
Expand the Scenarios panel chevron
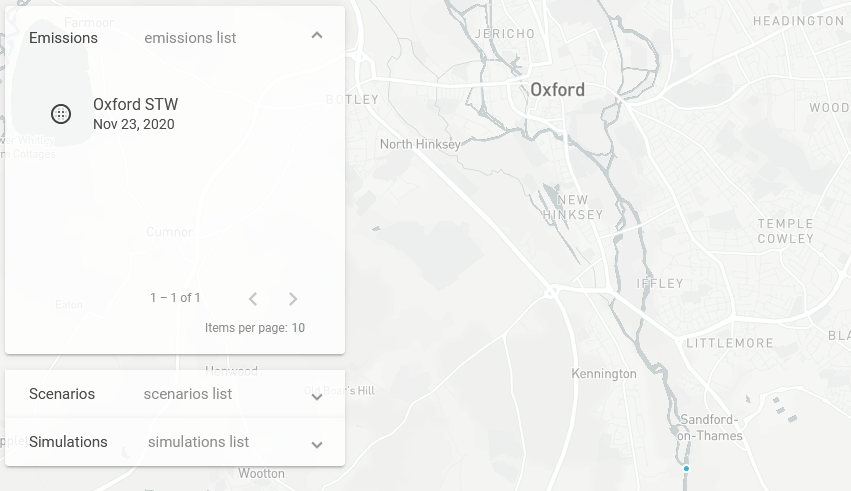(317, 397)
